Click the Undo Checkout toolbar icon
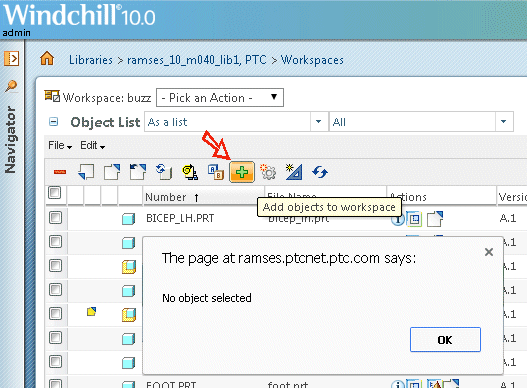This screenshot has height=388, width=527. 138,172
